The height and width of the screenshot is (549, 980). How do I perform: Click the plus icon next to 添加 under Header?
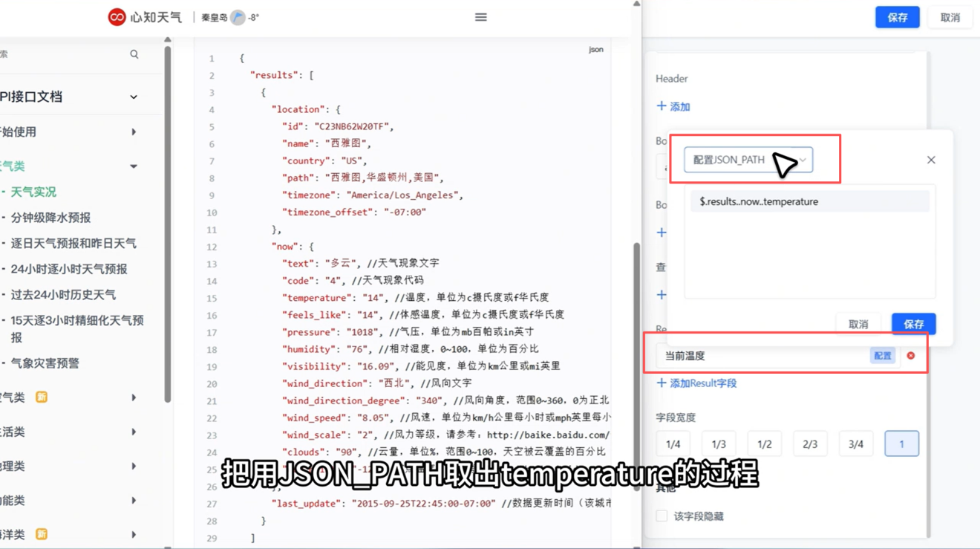[661, 106]
